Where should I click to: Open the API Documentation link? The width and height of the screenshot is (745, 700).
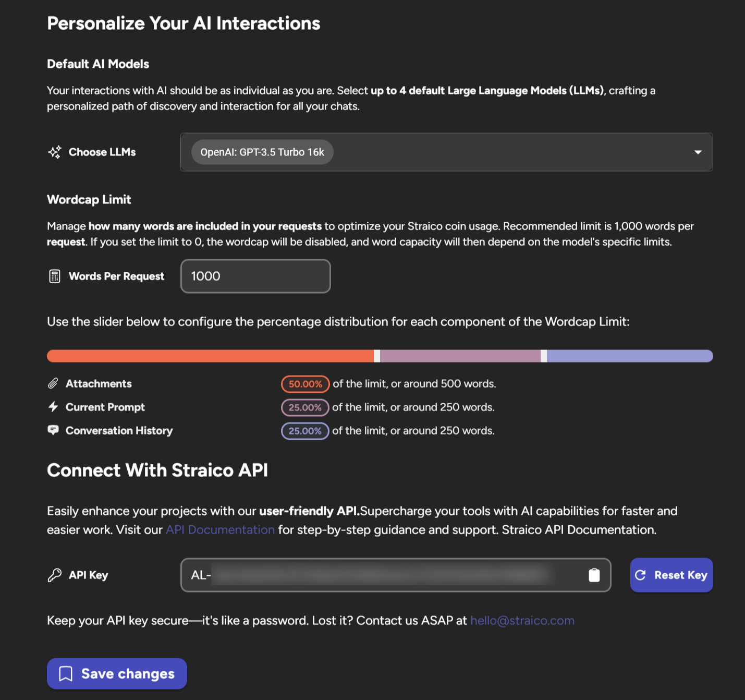click(x=220, y=529)
